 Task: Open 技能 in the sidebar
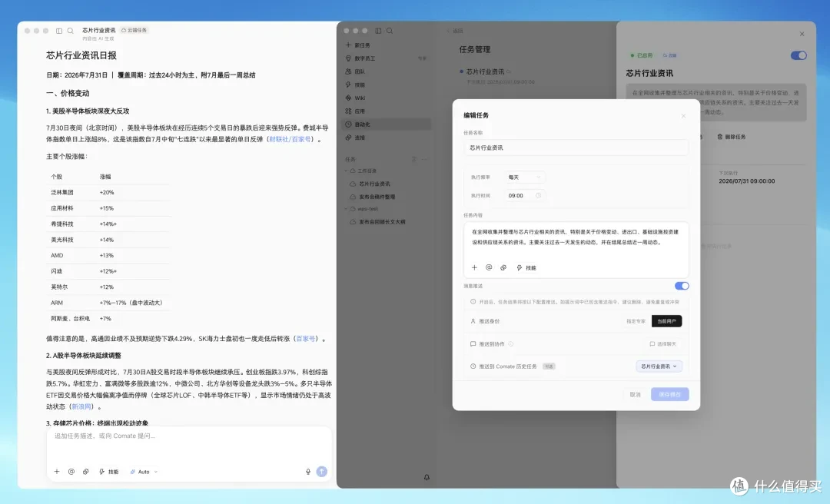[387, 85]
